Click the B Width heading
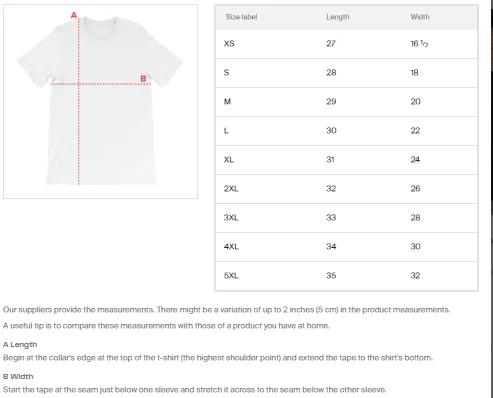Image resolution: width=493 pixels, height=398 pixels. point(18,377)
